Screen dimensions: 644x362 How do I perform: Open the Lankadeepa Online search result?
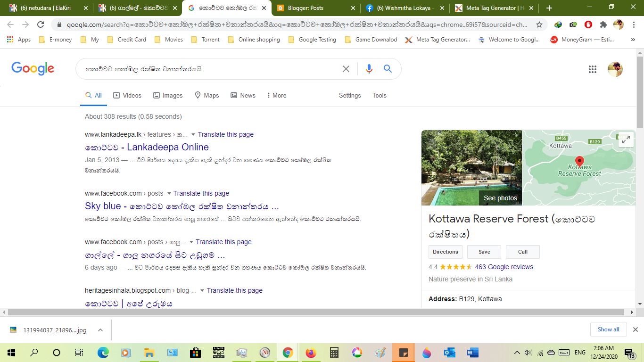coord(147,147)
